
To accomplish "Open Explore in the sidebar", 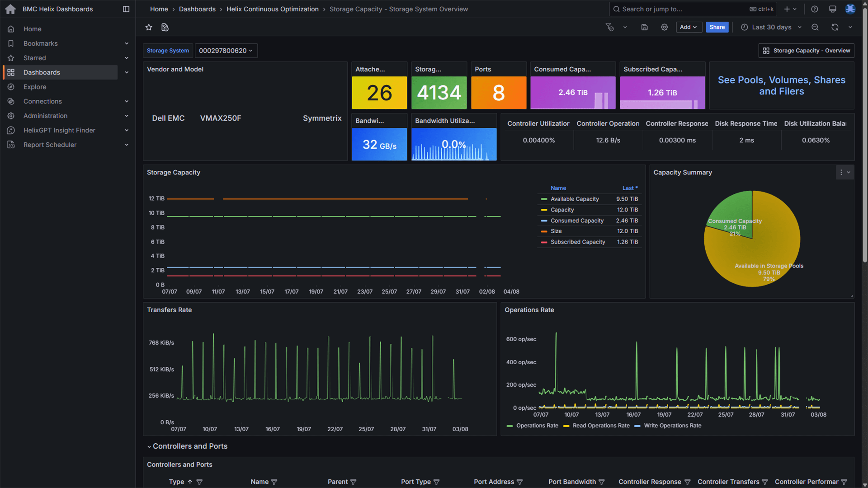I will 35,87.
